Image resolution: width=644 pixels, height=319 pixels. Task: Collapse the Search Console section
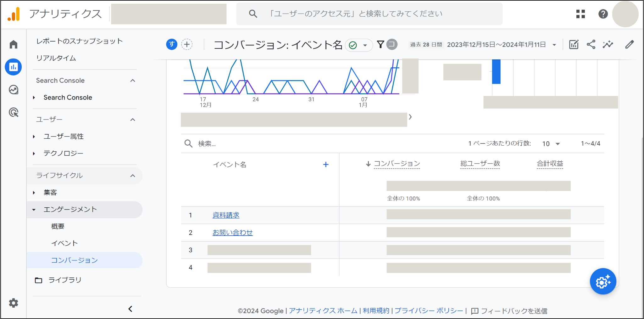pos(133,81)
